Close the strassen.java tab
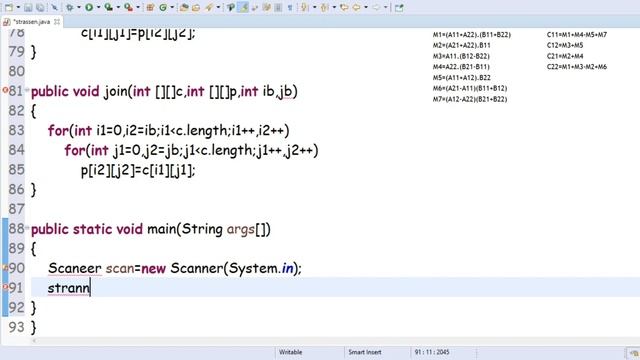This screenshot has height=360, width=640. point(57,22)
